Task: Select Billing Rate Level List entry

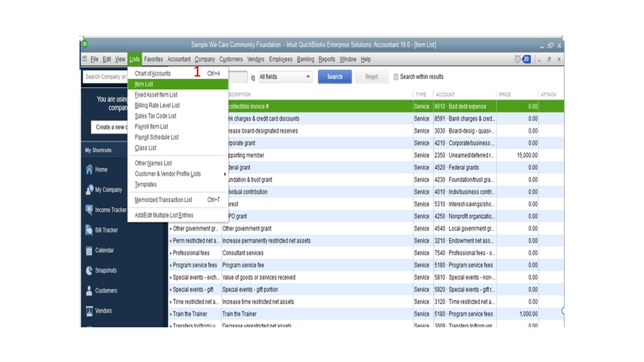Action: coord(178,106)
